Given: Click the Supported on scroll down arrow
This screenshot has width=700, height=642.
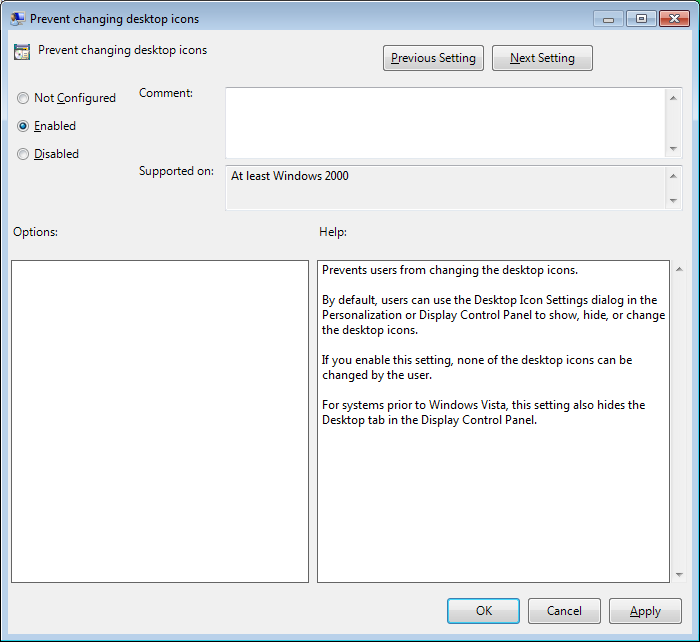Looking at the screenshot, I should click(x=673, y=201).
